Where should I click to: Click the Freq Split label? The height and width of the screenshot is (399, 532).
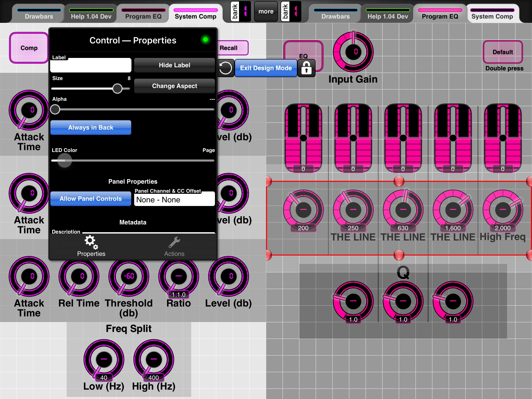pos(129,329)
